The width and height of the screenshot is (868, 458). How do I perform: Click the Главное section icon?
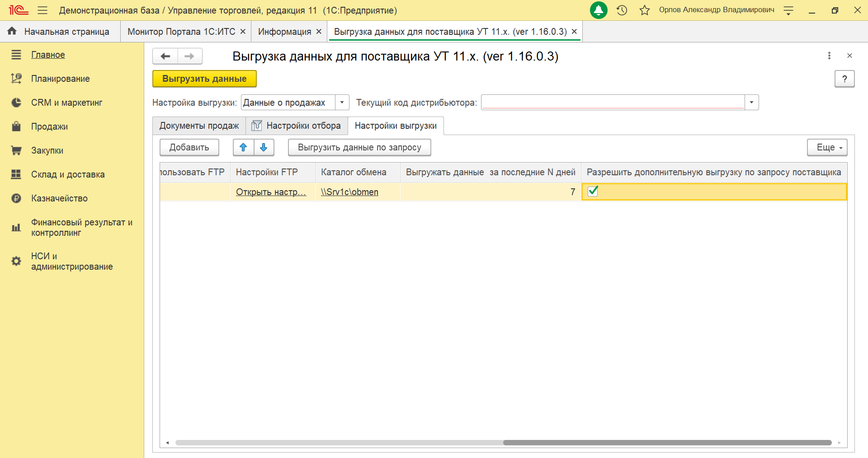16,55
